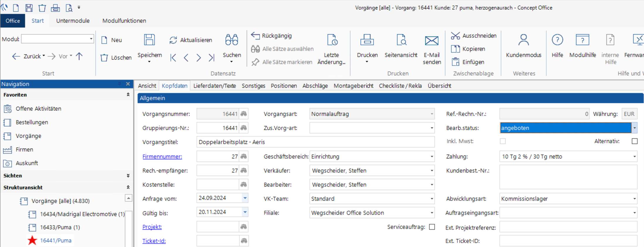The width and height of the screenshot is (644, 247).
Task: Click E-Mail senden envelope
Action: 432,49
